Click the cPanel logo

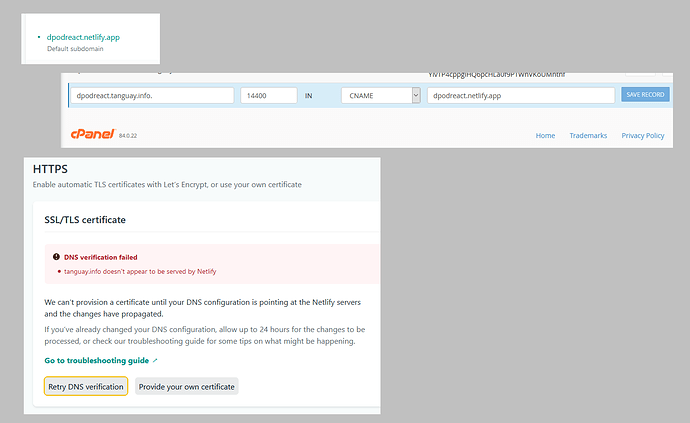click(92, 134)
